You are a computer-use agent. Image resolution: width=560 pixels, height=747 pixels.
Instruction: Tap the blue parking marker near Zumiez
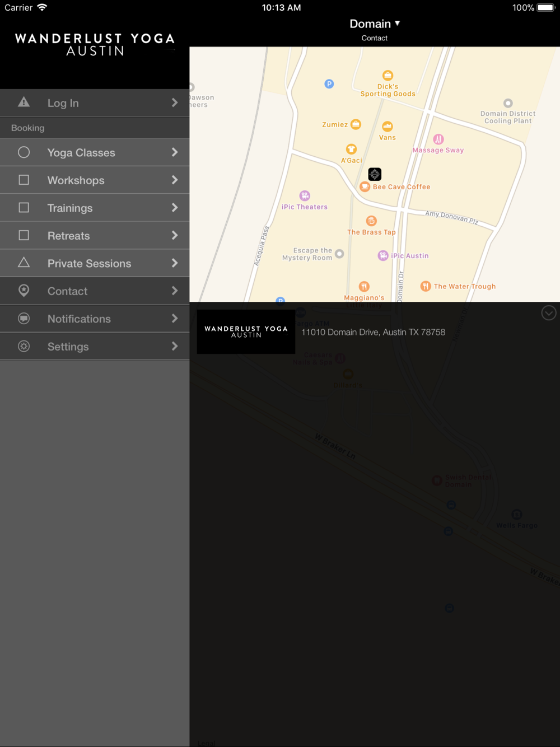coord(329,84)
